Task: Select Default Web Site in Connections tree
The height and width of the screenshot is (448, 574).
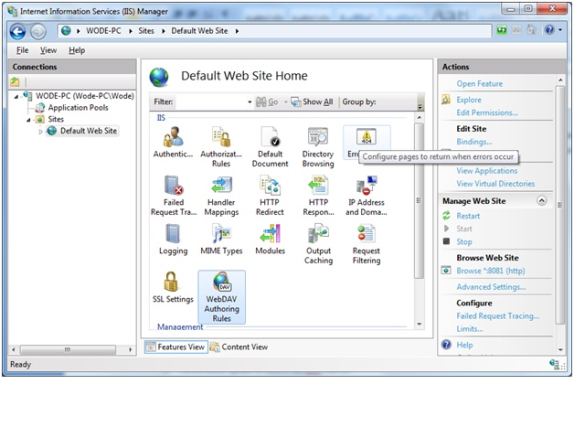Action: 88,131
